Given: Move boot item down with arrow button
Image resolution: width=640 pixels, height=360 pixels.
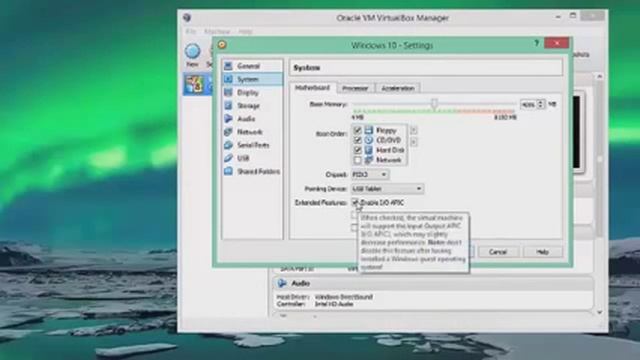Looking at the screenshot, I should pos(413,142).
